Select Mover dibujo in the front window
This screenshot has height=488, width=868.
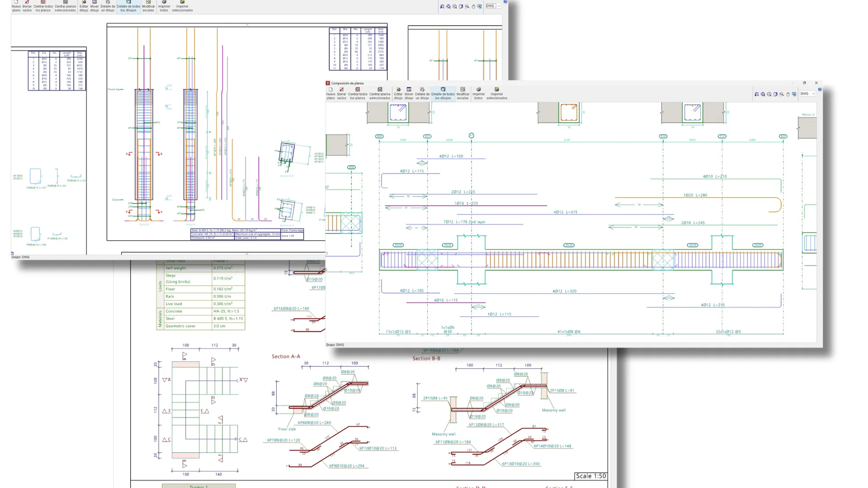(x=409, y=94)
